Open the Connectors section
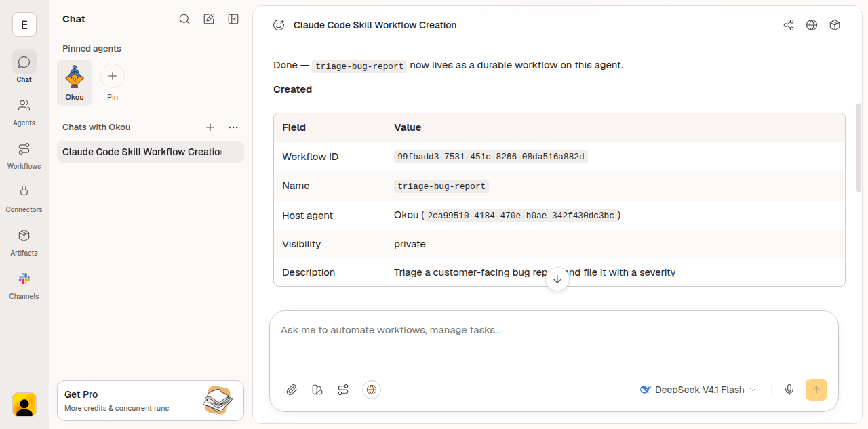The height and width of the screenshot is (429, 868). [24, 199]
